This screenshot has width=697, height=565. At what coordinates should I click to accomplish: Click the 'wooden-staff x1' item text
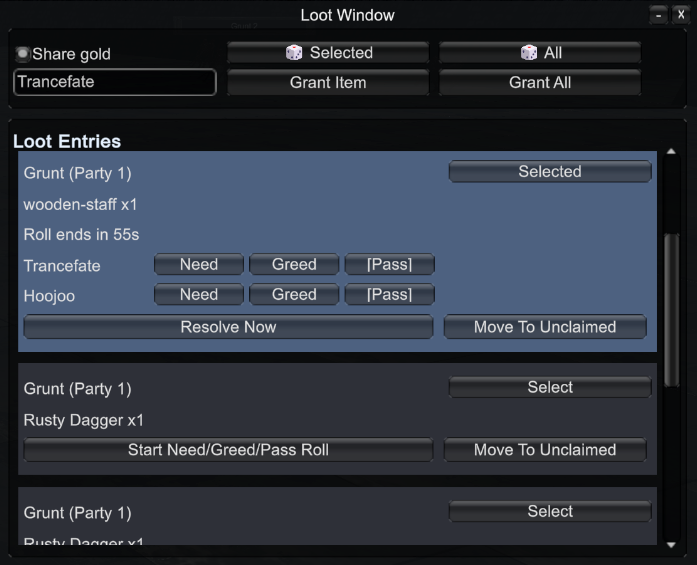coord(80,204)
